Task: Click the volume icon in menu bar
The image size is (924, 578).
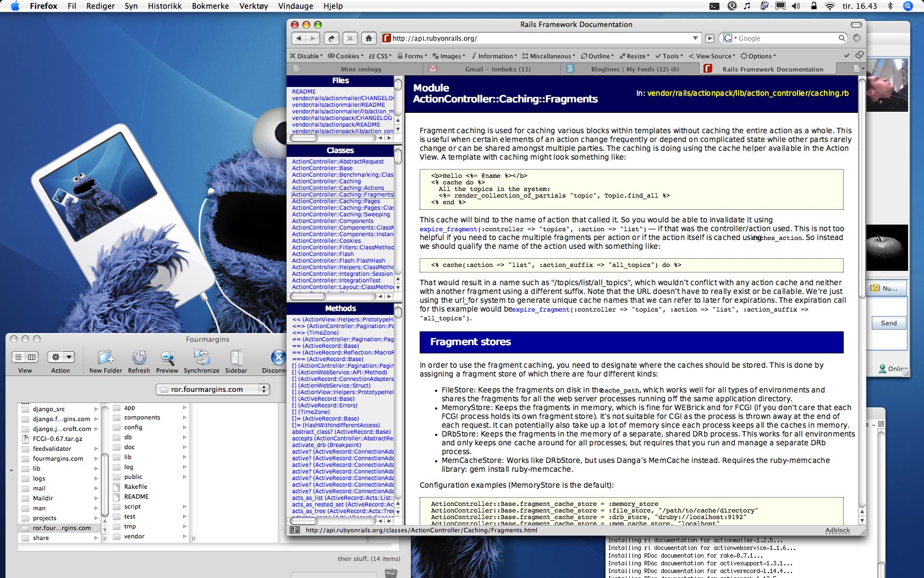Action: click(796, 6)
